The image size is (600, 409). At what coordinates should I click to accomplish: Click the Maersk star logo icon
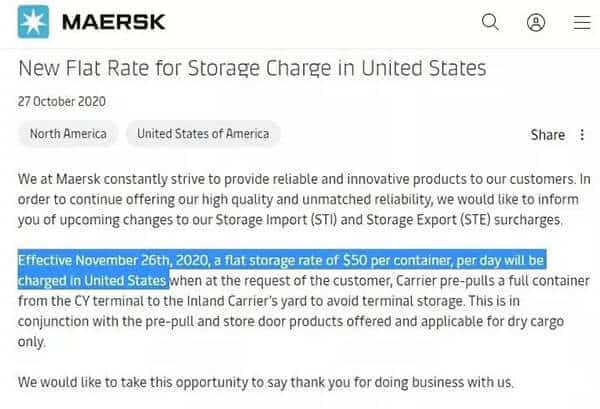point(33,22)
